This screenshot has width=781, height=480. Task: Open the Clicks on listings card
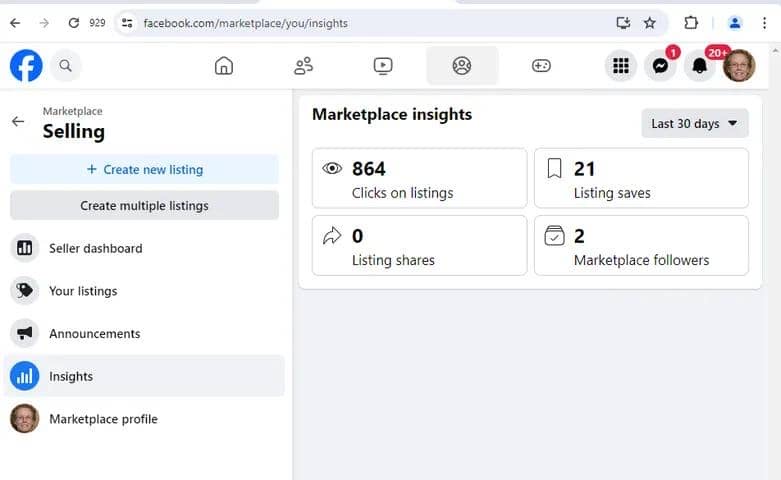(419, 178)
